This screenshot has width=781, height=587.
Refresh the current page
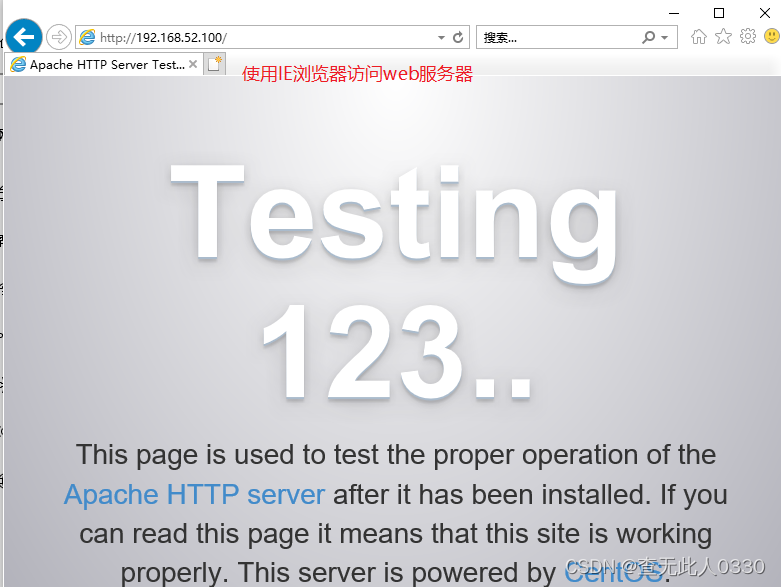[458, 37]
